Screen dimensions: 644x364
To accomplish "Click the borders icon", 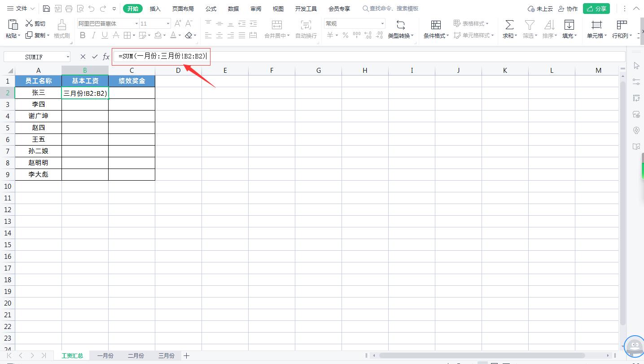I will (x=127, y=35).
